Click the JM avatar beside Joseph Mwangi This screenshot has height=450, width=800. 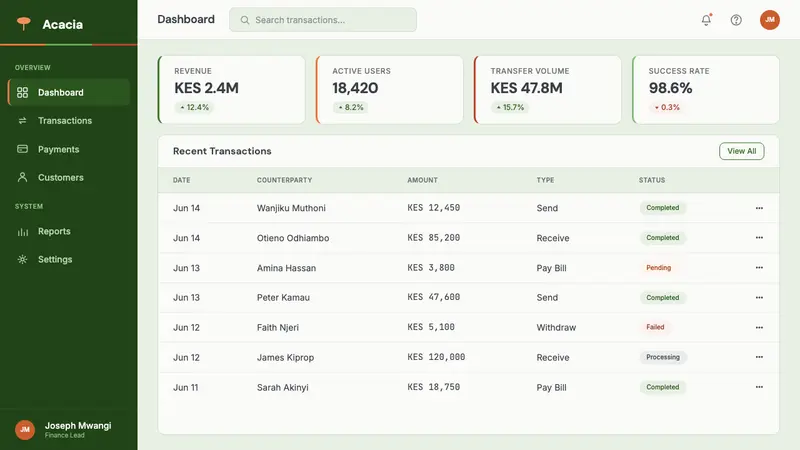point(24,430)
